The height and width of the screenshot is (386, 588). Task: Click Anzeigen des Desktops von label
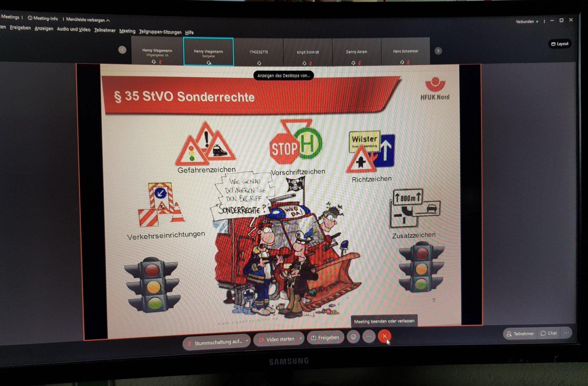(283, 76)
